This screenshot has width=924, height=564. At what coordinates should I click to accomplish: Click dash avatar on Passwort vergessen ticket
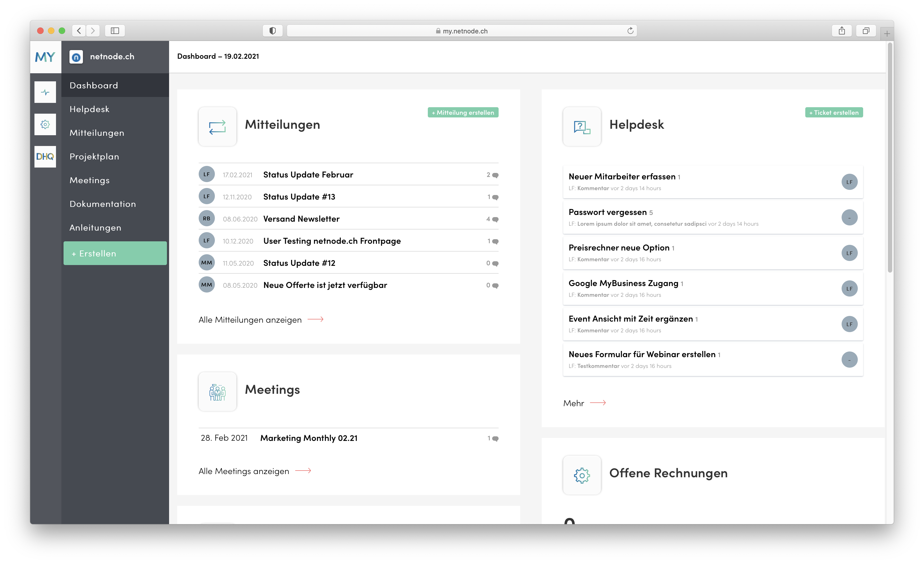(x=849, y=218)
